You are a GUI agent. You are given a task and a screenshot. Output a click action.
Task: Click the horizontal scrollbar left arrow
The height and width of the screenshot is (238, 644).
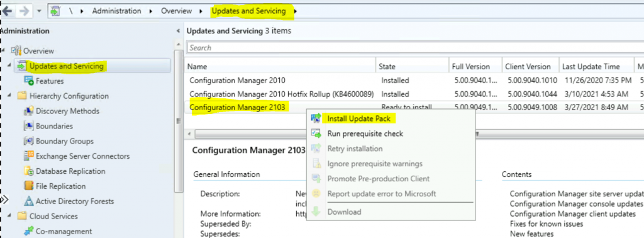point(189,134)
